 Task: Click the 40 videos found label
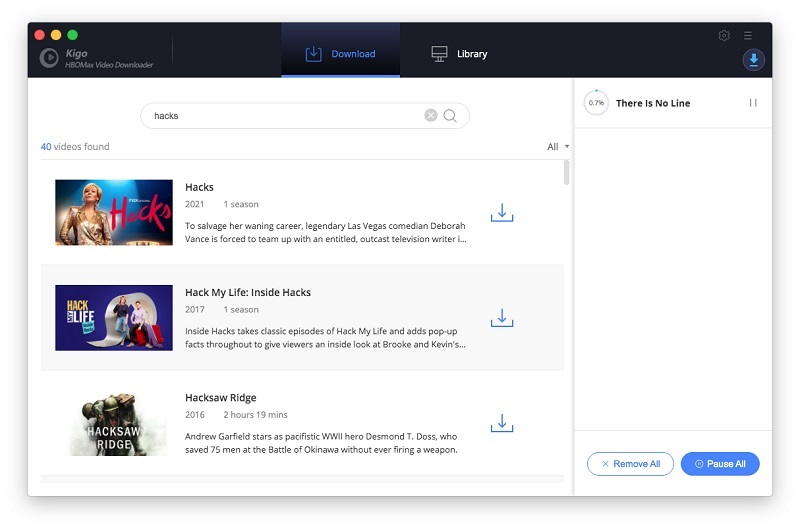pos(75,146)
